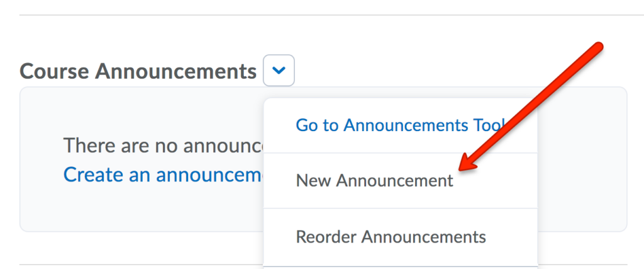Click the Create an announcement link

pos(164,174)
